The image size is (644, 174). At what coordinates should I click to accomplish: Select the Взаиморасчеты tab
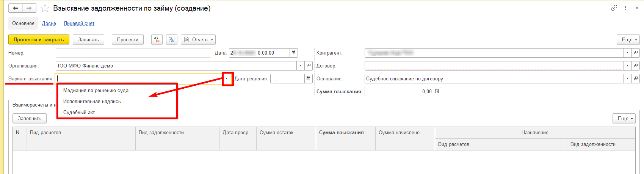(x=33, y=105)
